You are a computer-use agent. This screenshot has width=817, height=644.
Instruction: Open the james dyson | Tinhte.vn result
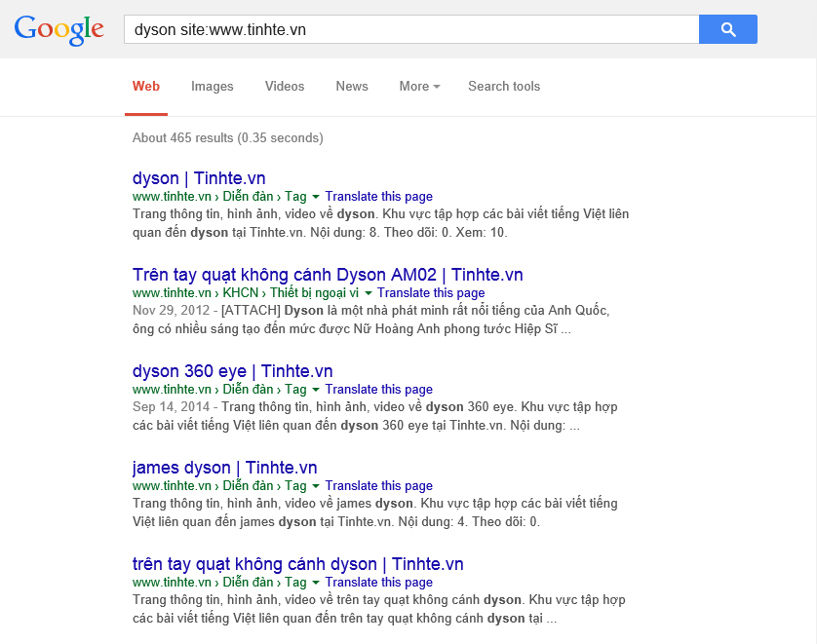(226, 468)
